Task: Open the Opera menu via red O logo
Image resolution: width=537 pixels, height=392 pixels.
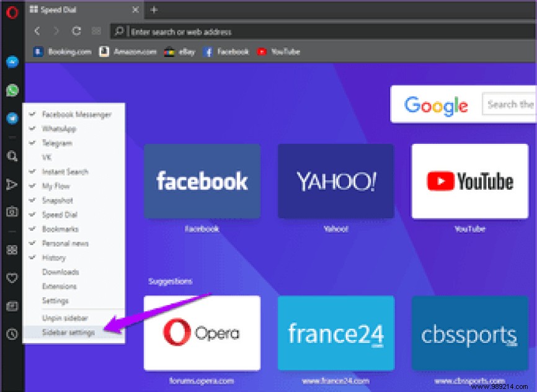Action: point(11,12)
